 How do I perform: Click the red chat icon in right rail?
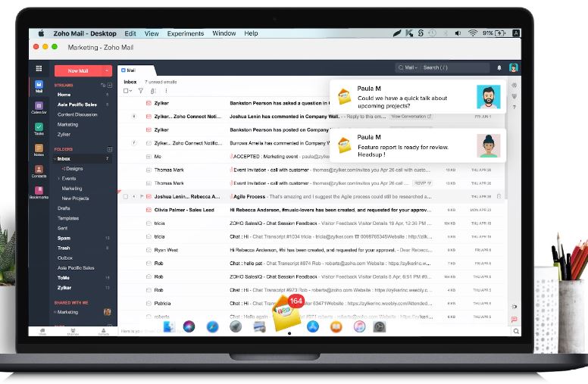[x=514, y=319]
